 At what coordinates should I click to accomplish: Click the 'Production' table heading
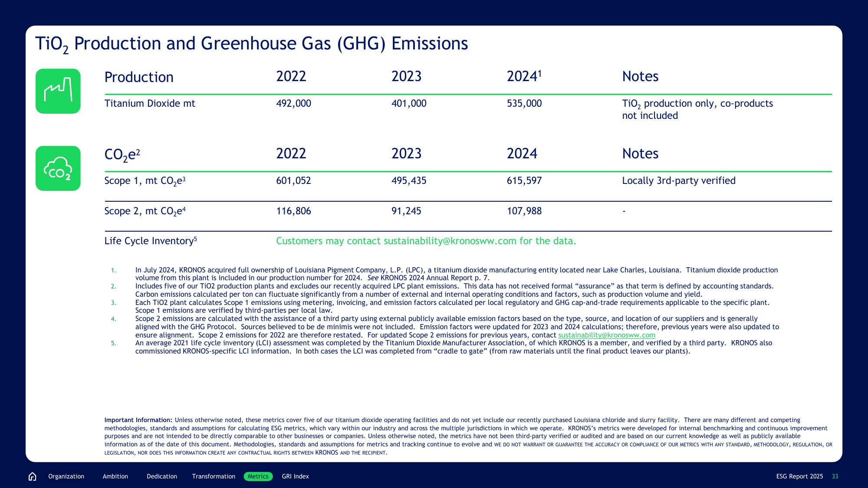[139, 77]
